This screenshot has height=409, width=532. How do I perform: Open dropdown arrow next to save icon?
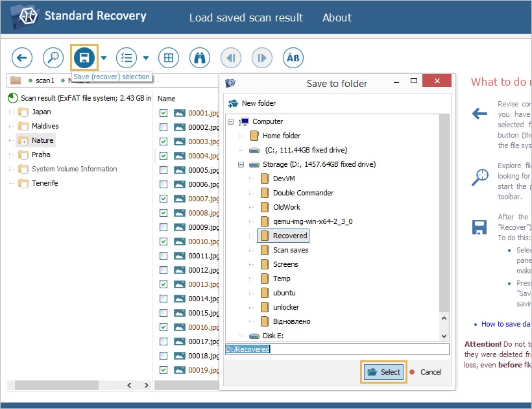(x=104, y=58)
